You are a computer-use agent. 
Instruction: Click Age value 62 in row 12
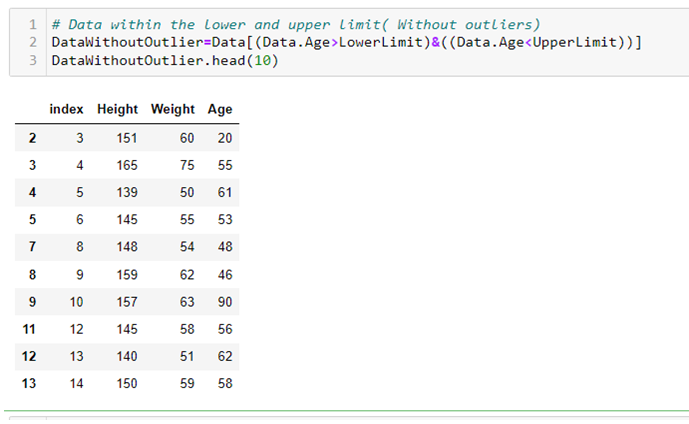tap(225, 356)
